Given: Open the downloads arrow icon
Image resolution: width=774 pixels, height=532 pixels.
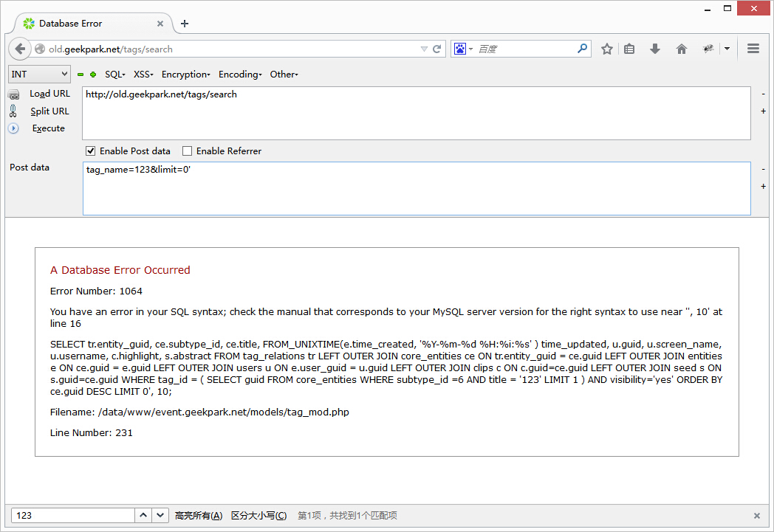Looking at the screenshot, I should 654,49.
